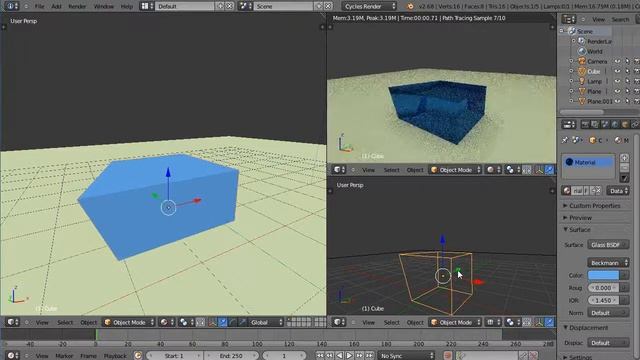Open the outliner View menu
640x360 pixels.
pyautogui.click(x=598, y=19)
